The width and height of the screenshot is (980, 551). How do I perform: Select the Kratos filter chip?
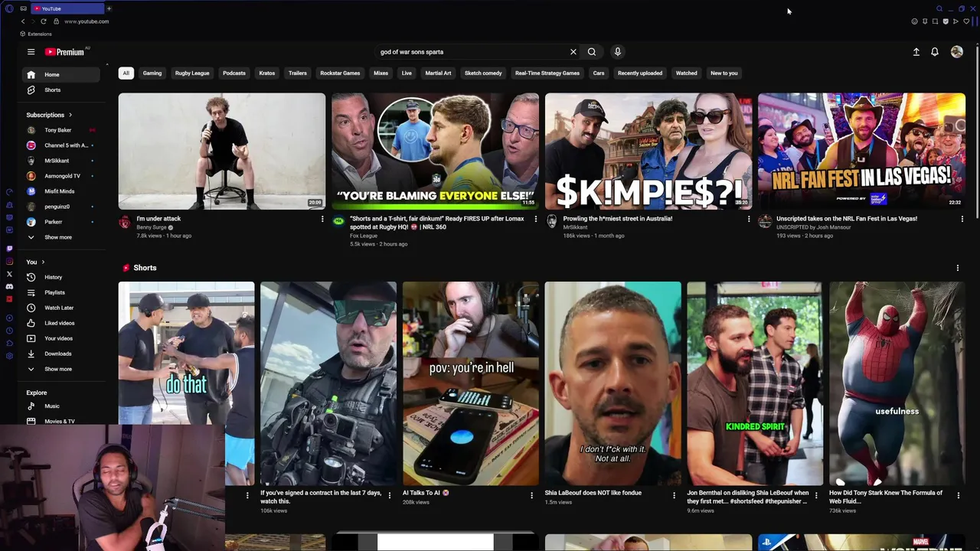pos(267,73)
